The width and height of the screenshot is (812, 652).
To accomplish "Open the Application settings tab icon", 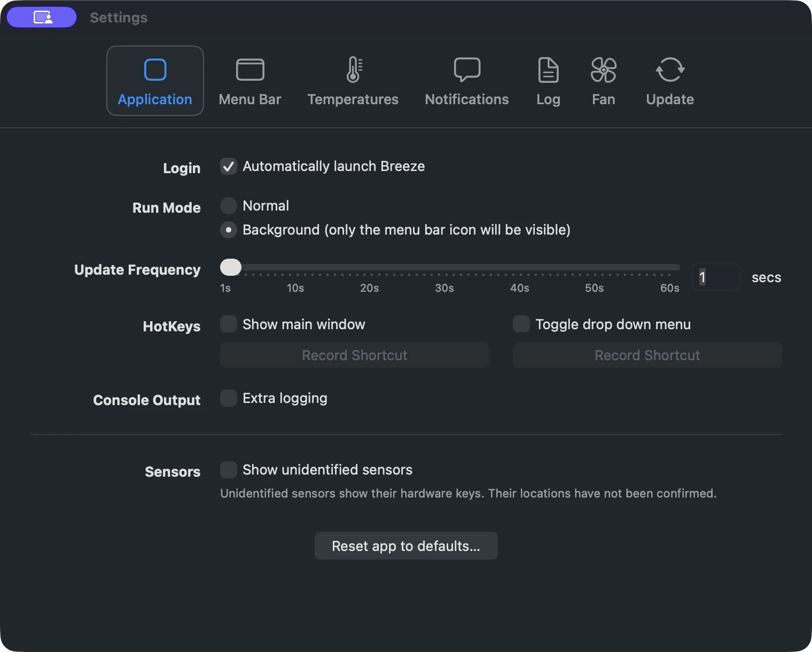I will click(155, 69).
